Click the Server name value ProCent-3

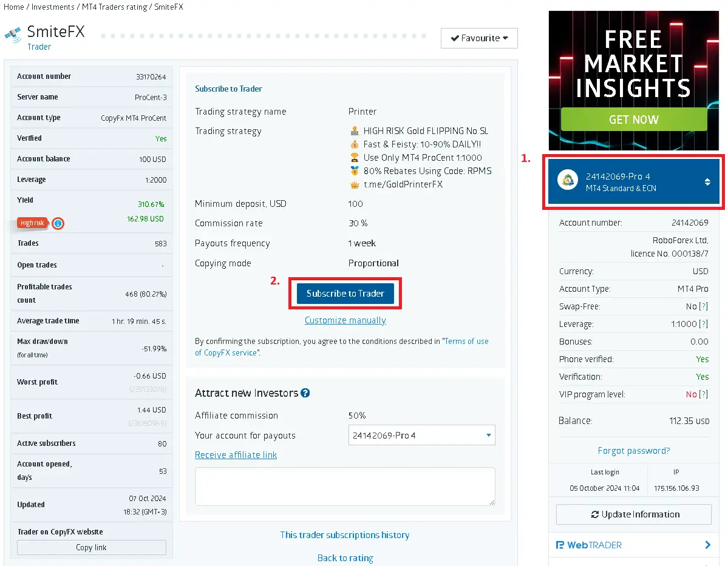151,98
